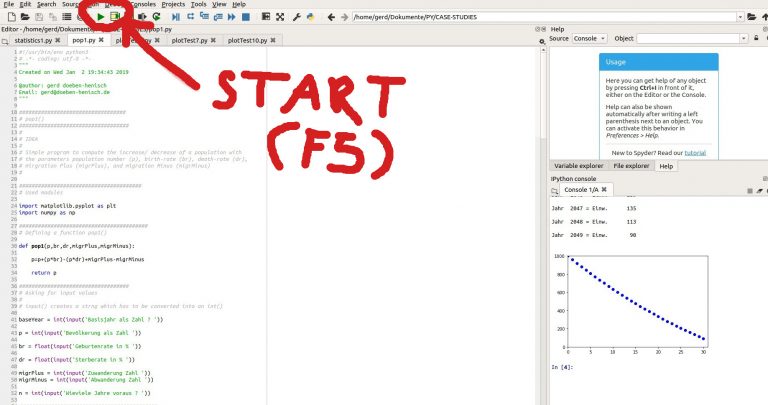Open the Edit menu
The height and width of the screenshot is (405, 768).
[25, 4]
